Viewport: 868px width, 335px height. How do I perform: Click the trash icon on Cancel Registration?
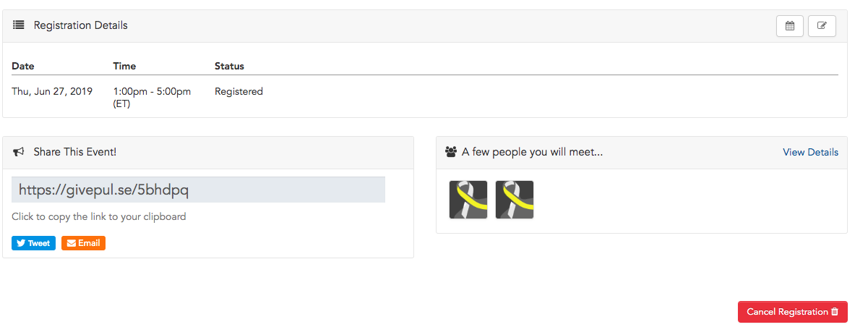(835, 312)
